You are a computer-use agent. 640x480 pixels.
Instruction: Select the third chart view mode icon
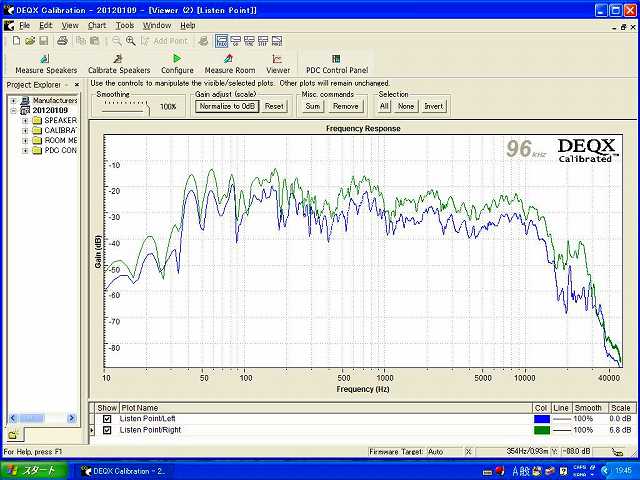249,41
